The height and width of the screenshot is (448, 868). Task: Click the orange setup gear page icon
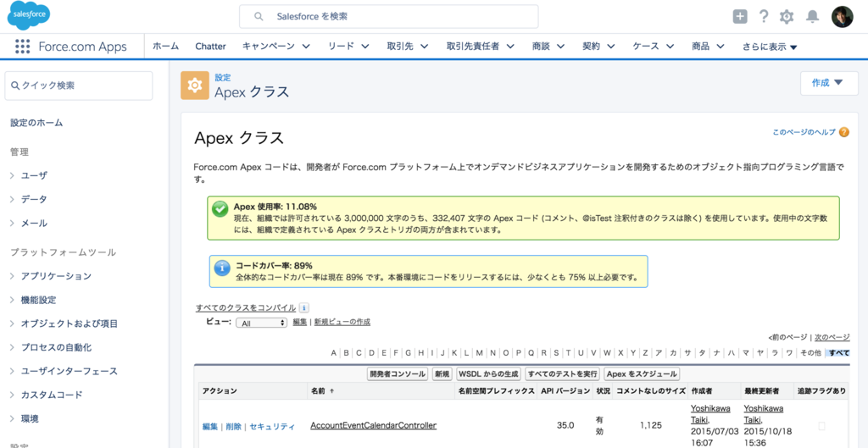pyautogui.click(x=195, y=86)
